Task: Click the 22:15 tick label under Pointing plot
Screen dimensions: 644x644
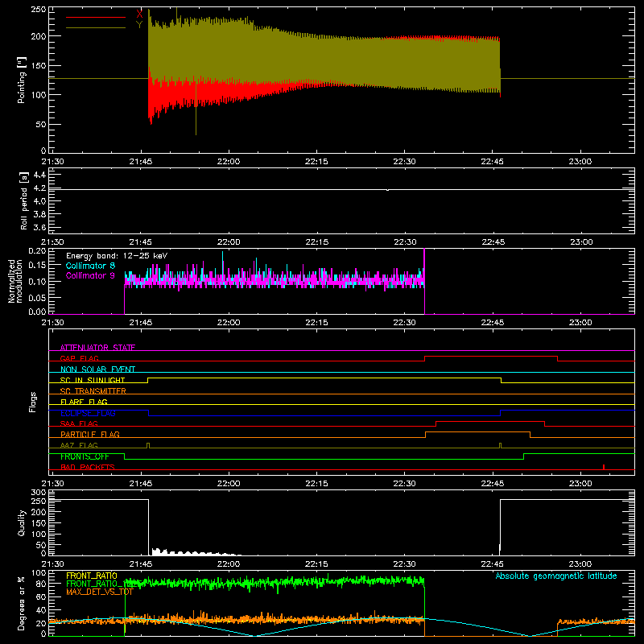Action: (x=316, y=162)
